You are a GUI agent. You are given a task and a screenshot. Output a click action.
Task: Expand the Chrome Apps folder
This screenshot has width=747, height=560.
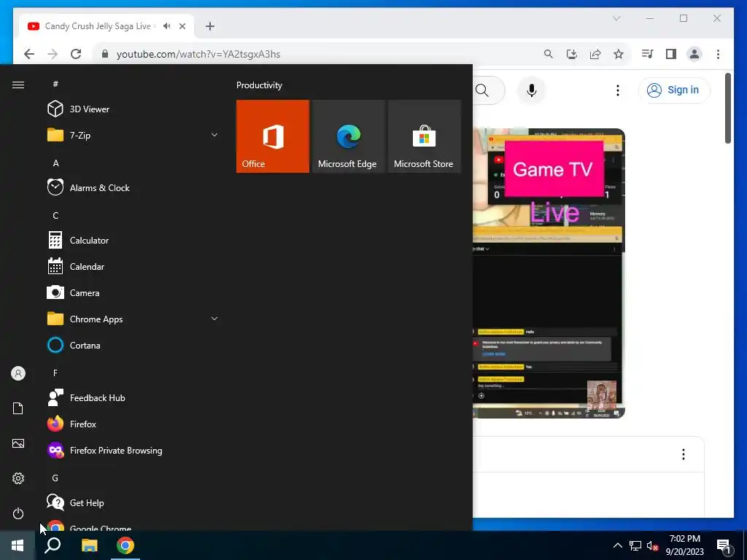point(133,319)
